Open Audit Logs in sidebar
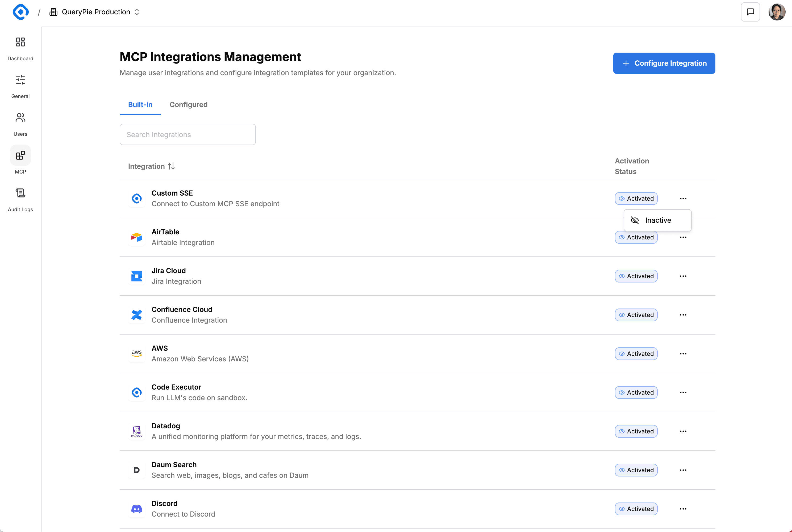Screen dimensions: 792x532 click(20, 193)
